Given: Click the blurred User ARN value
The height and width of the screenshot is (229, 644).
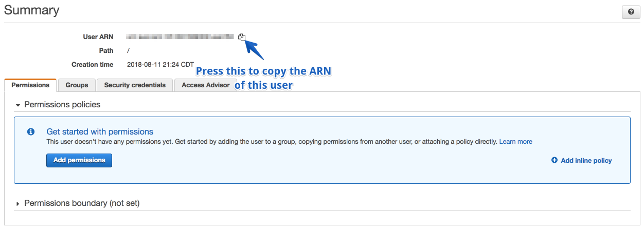Looking at the screenshot, I should (181, 37).
